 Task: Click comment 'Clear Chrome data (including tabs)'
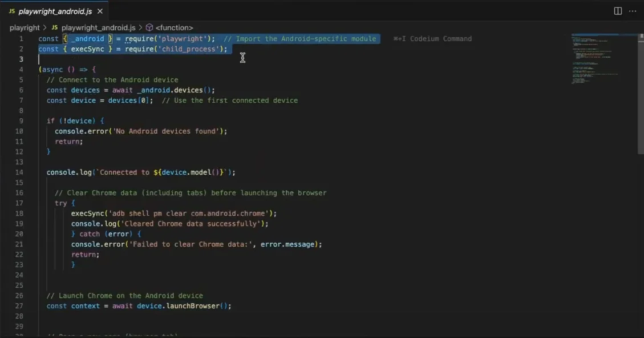coord(137,193)
